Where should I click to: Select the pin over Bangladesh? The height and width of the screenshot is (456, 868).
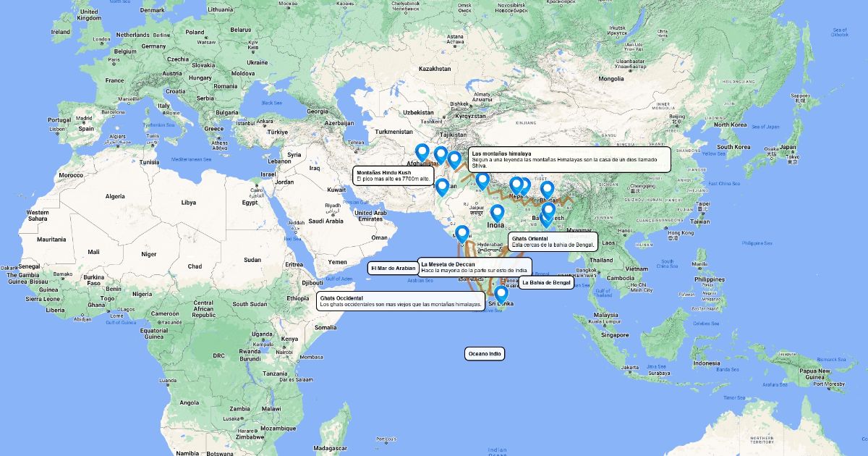pos(548,211)
